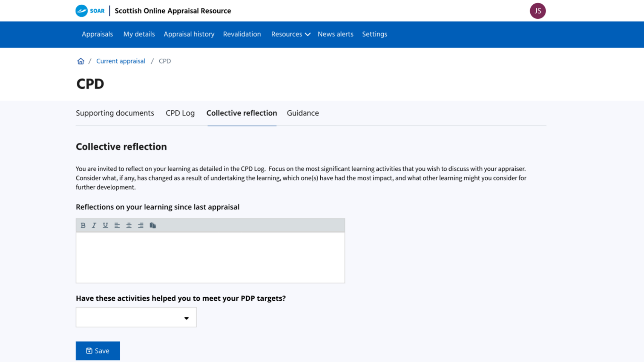Open the Revalidation page
The image size is (644, 362).
tap(242, 34)
